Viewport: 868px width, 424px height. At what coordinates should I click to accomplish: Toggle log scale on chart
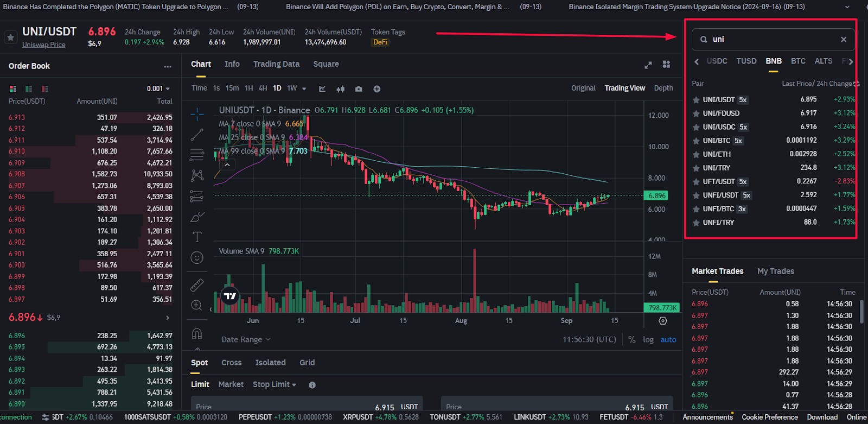click(648, 339)
